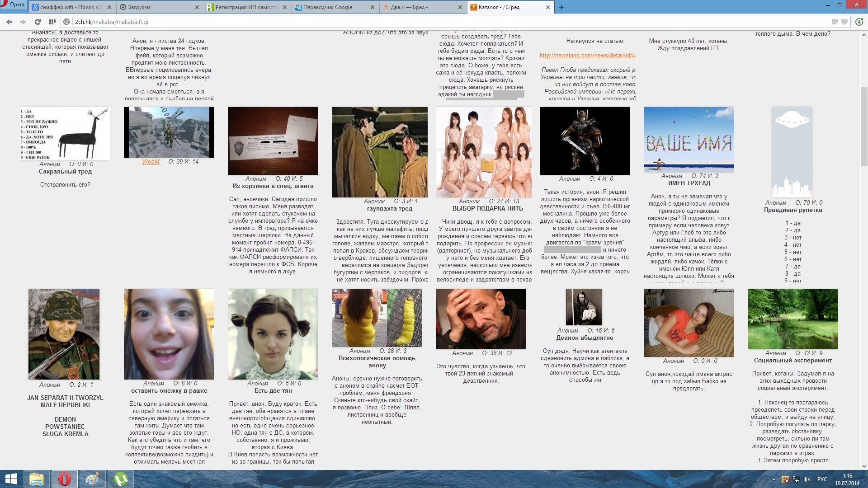Screen dimensions: 868x488
Task: Click the heart bookmark icon in address bar
Action: pos(844,22)
